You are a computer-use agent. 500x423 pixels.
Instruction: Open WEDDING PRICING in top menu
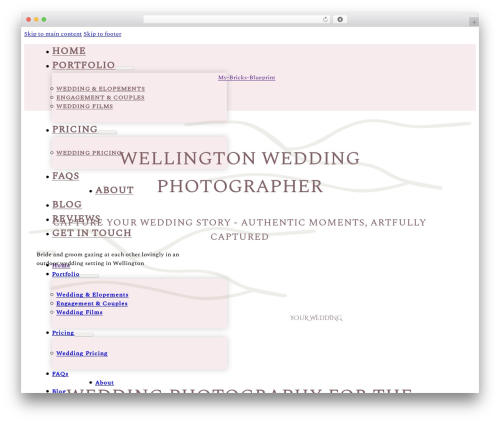[x=89, y=153]
